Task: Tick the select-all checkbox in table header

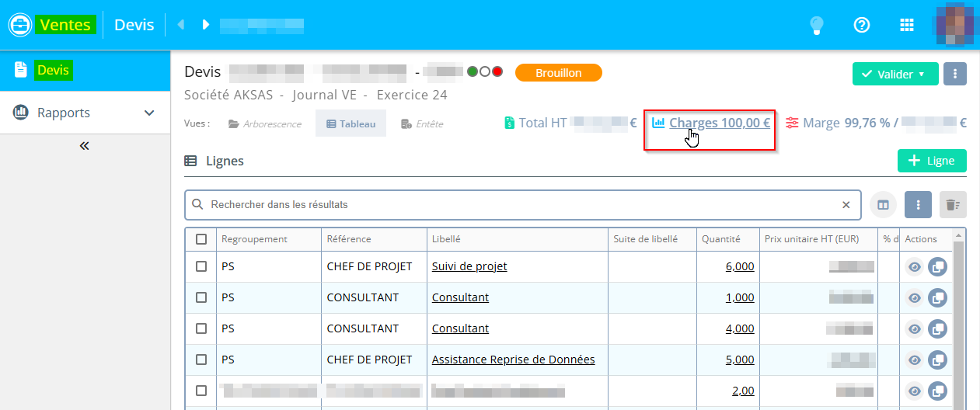Action: click(x=201, y=239)
